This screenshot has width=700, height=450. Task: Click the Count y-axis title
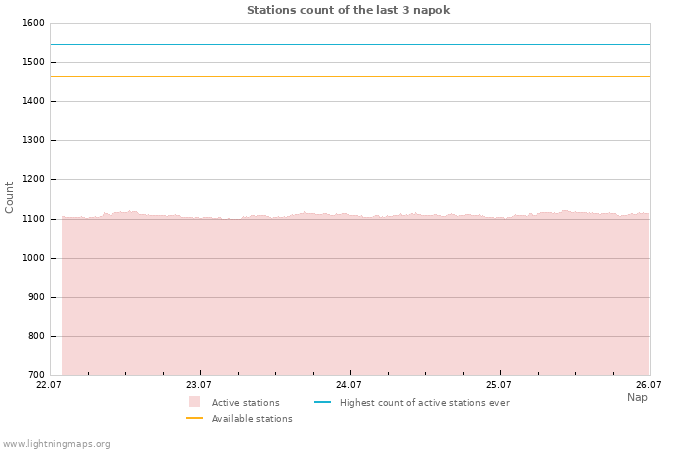point(9,198)
